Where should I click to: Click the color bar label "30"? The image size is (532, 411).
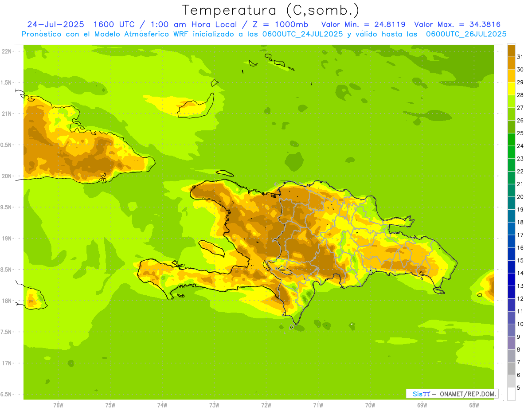pos(520,70)
